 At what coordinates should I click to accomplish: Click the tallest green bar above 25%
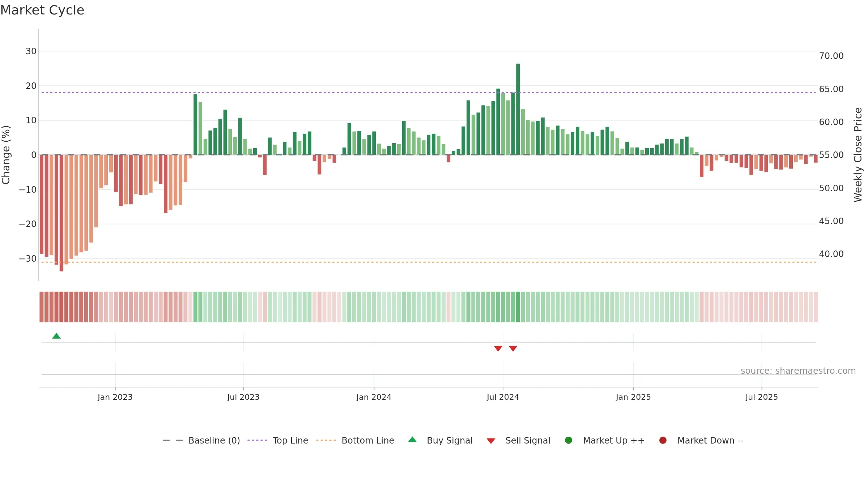518,109
